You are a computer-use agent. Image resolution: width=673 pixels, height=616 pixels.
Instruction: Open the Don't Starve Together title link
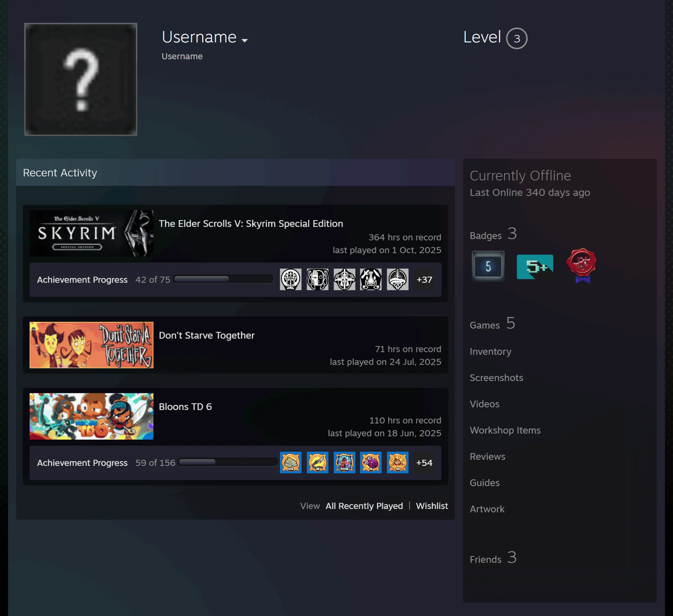point(207,336)
